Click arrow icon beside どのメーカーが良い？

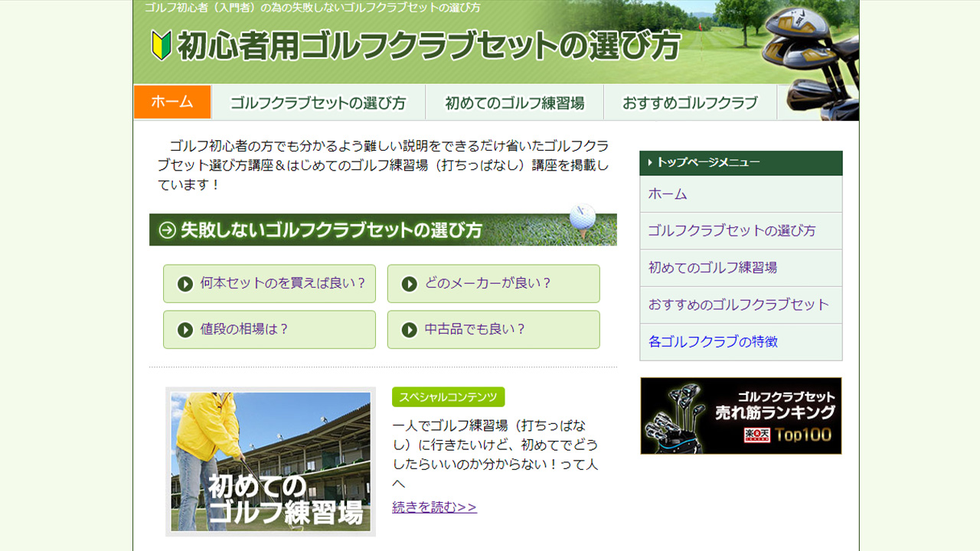[x=410, y=284]
